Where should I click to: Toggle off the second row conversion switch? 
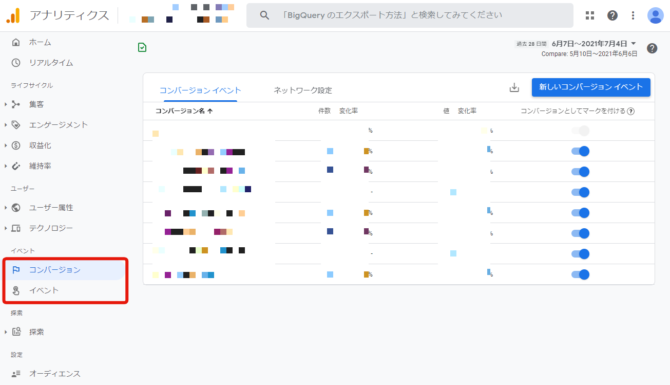[580, 151]
